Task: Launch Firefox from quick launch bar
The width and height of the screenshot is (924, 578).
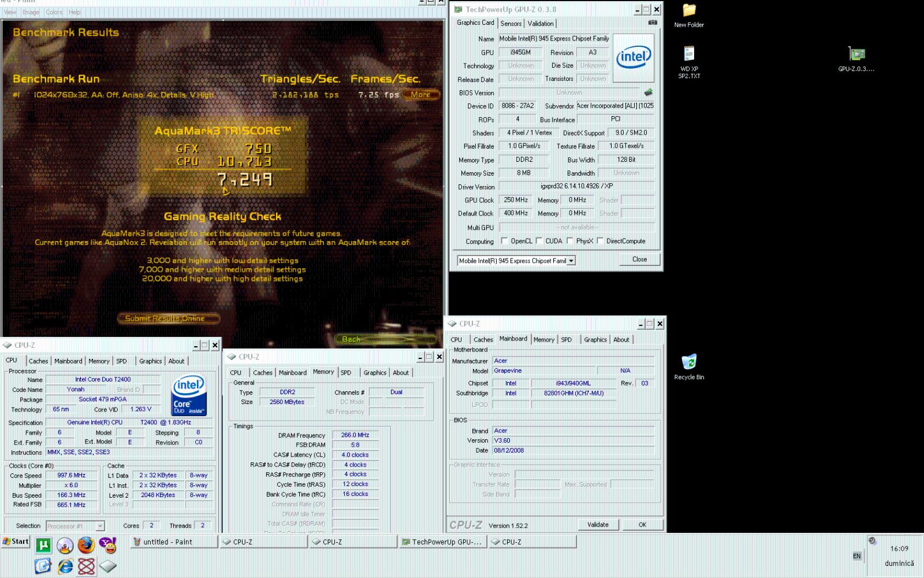Action: point(86,545)
